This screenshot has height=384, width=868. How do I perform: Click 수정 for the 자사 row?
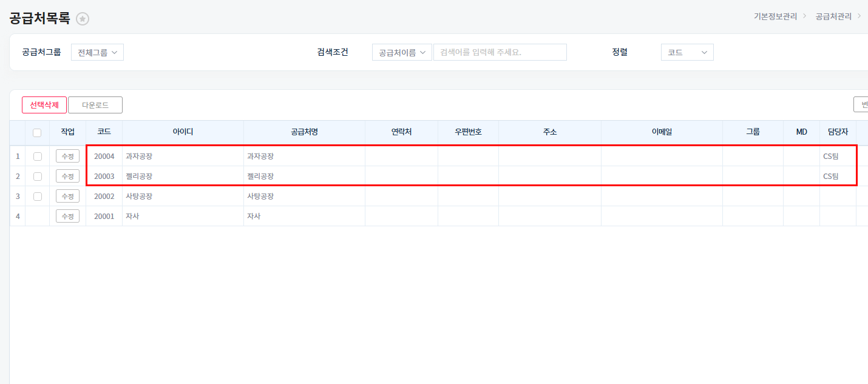67,217
